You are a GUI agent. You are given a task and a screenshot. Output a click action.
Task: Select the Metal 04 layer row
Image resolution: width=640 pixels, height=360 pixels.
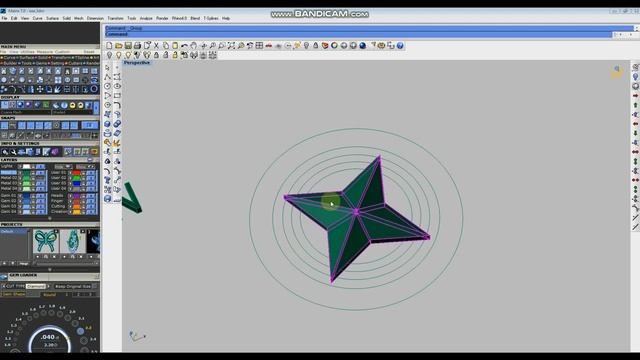point(24,189)
